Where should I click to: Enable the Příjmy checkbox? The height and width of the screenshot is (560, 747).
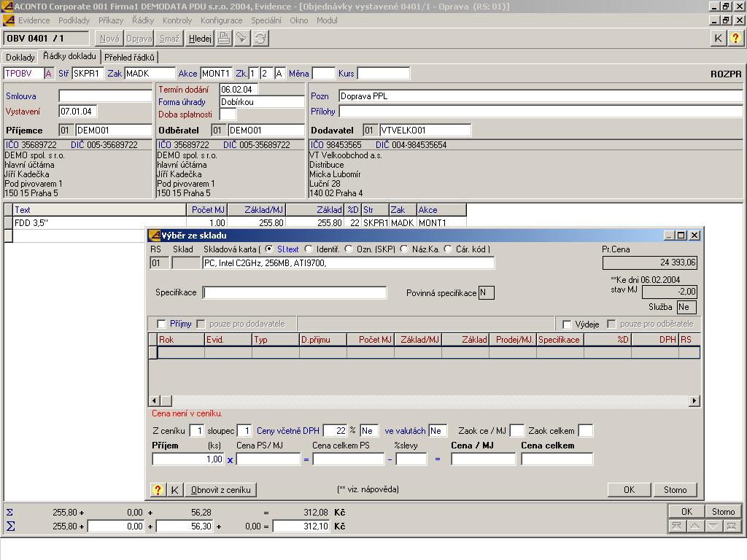click(161, 324)
